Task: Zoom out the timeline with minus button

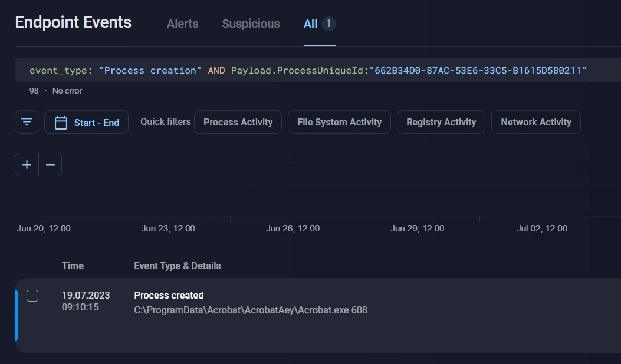Action: coord(50,164)
